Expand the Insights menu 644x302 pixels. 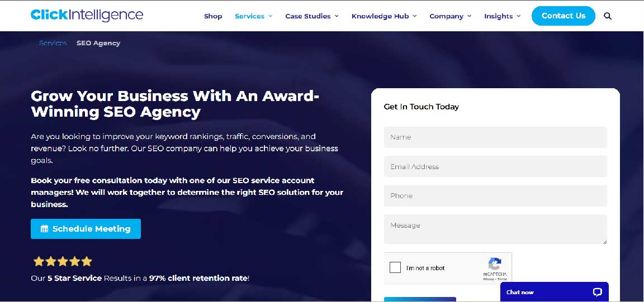point(502,16)
